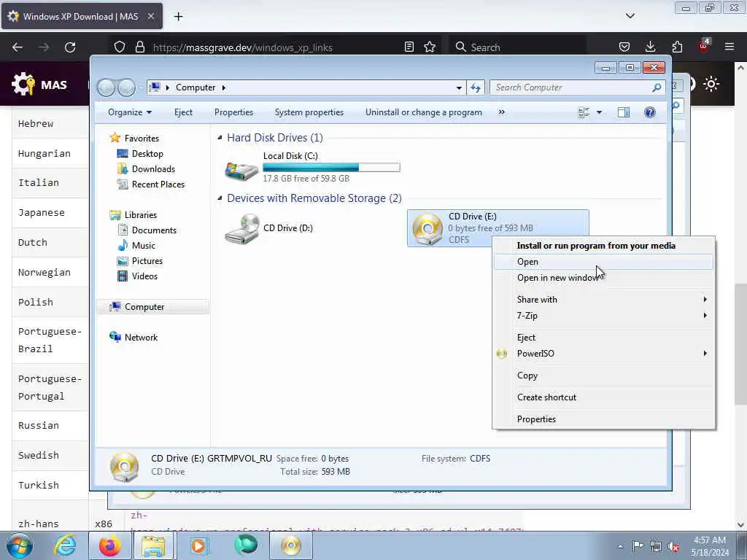This screenshot has height=560, width=747.
Task: Show more toolbar commands chevron
Action: click(x=501, y=112)
